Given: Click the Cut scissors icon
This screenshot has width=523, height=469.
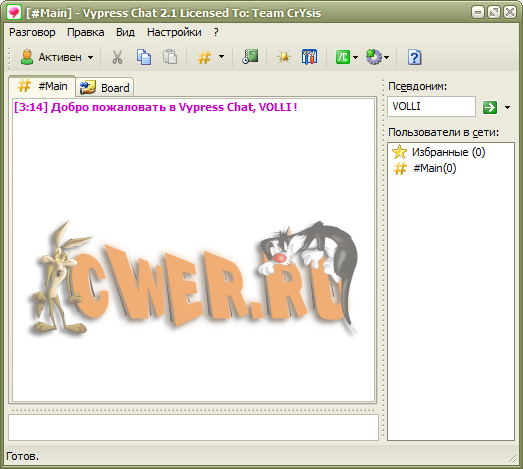Looking at the screenshot, I should 117,57.
